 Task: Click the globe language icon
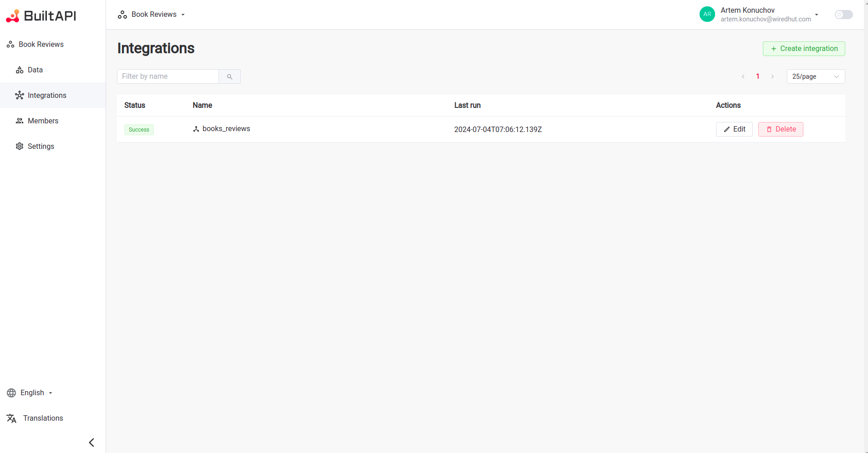tap(11, 393)
